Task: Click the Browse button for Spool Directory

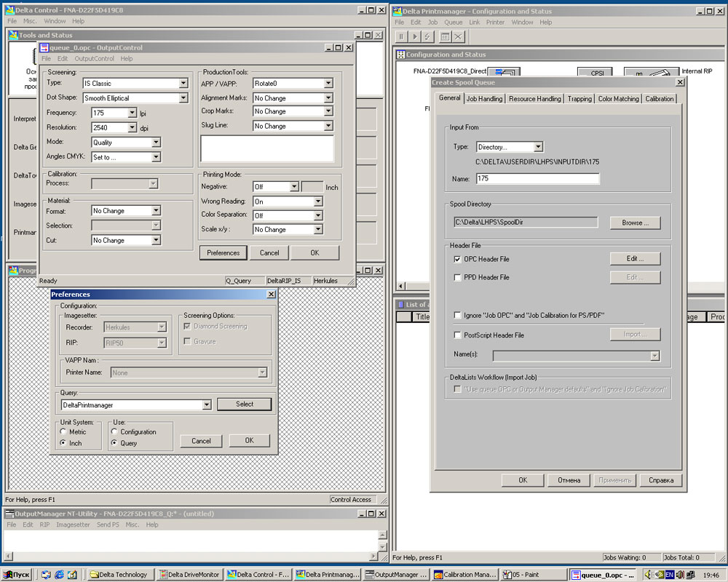Action: pos(635,223)
